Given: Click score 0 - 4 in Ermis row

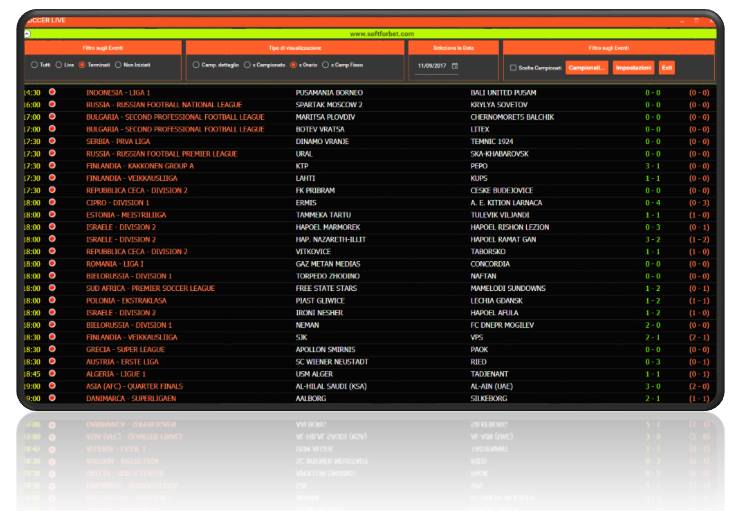Looking at the screenshot, I should pos(653,203).
